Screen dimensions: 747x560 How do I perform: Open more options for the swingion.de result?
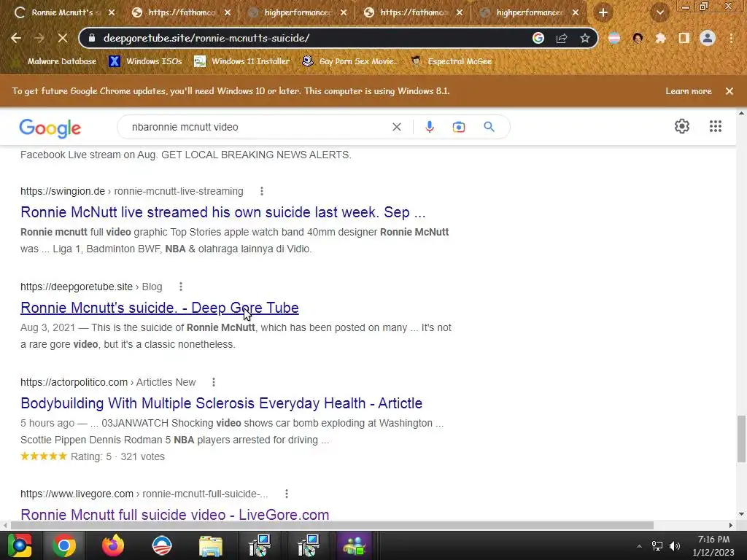(x=262, y=192)
